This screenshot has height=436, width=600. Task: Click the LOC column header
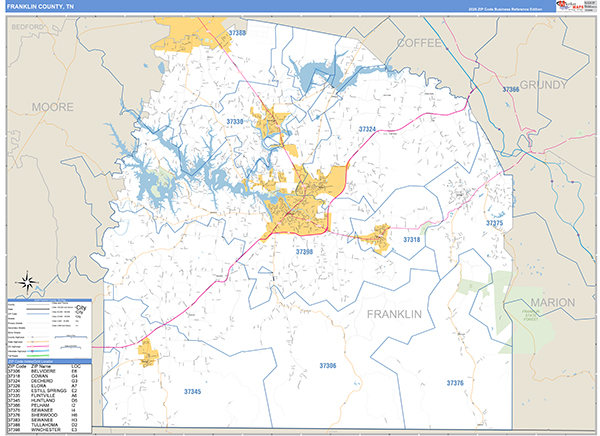pyautogui.click(x=76, y=366)
